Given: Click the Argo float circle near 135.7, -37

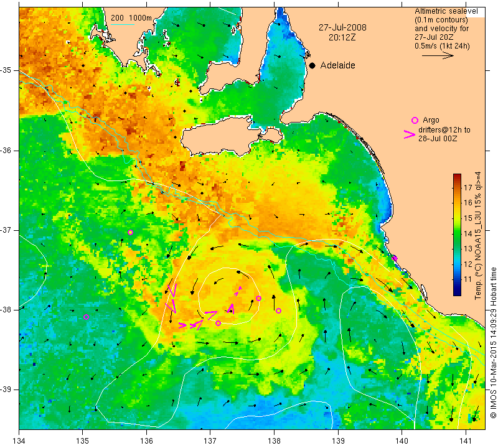Looking at the screenshot, I should click(130, 233).
